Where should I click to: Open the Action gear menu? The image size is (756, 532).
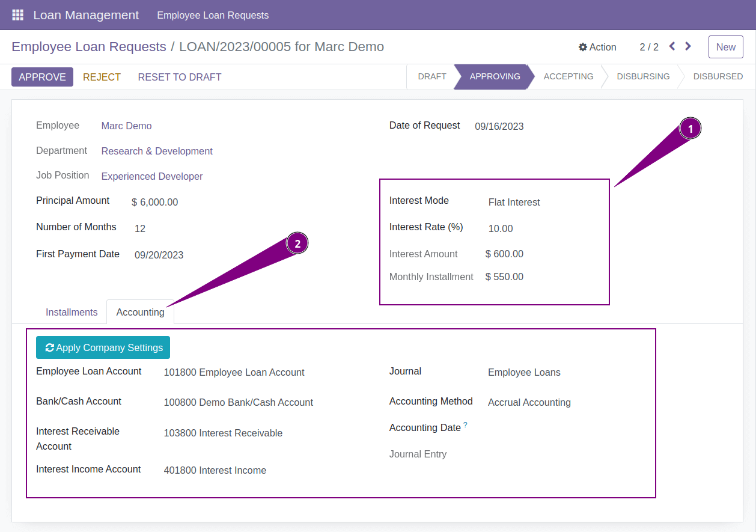(597, 47)
